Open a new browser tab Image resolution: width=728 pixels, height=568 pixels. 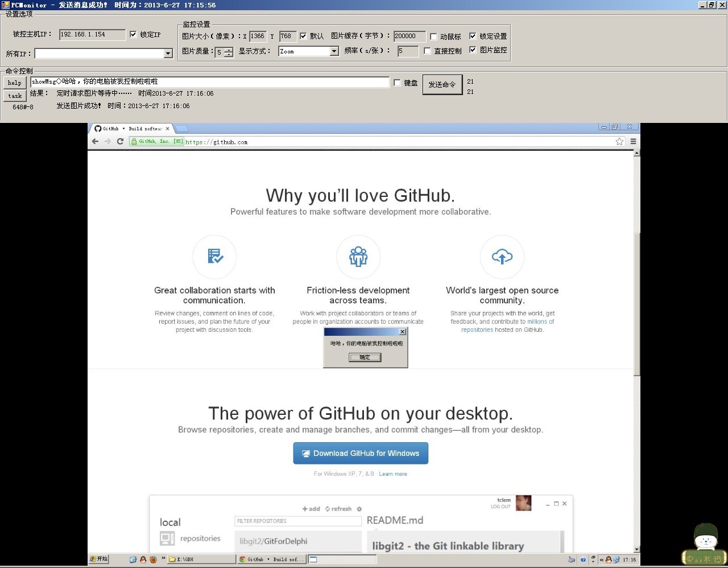pos(181,129)
